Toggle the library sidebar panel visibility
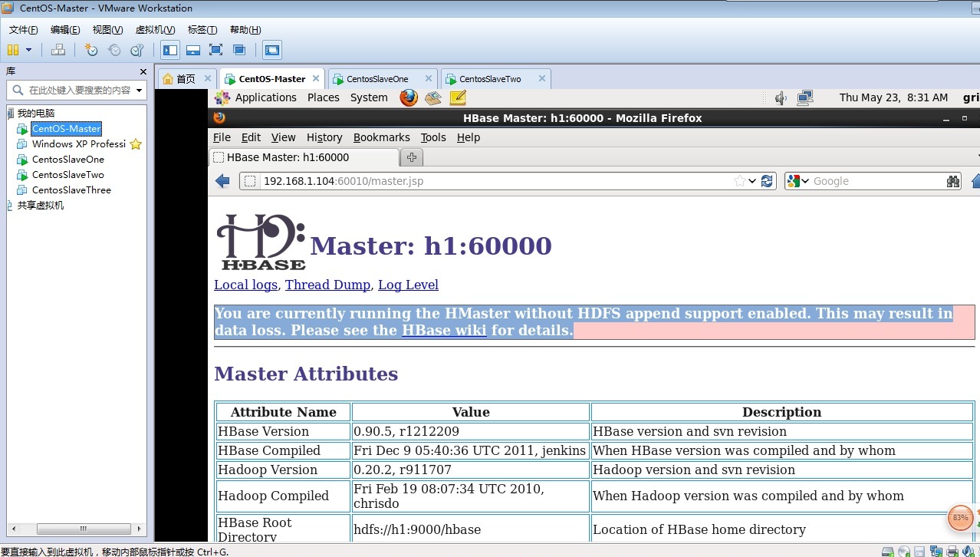 (x=169, y=50)
